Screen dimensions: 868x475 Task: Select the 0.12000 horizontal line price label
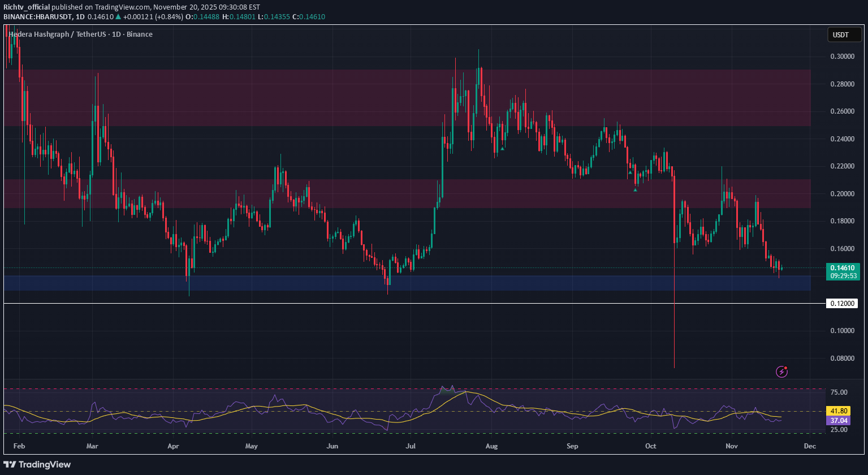[x=842, y=304]
